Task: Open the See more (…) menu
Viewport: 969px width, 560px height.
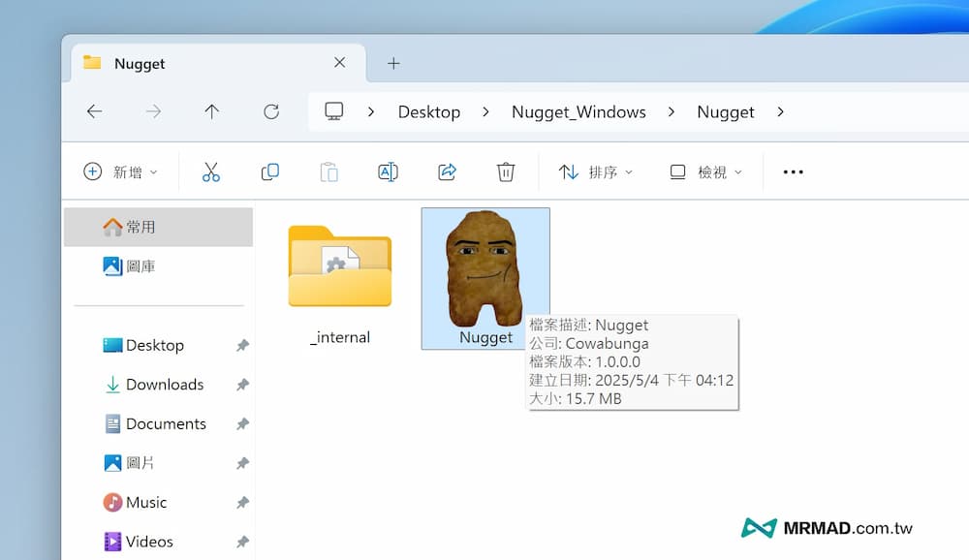Action: pos(793,171)
